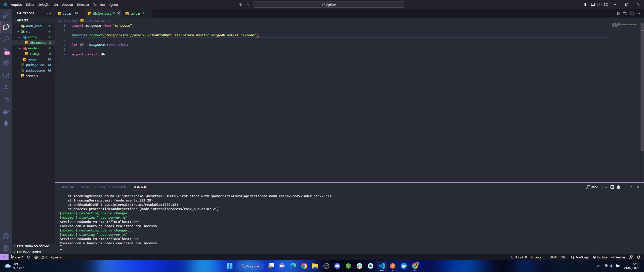Image resolution: width=644 pixels, height=272 pixels.
Task: Synchronize changes icon in status bar
Action: tap(29, 257)
